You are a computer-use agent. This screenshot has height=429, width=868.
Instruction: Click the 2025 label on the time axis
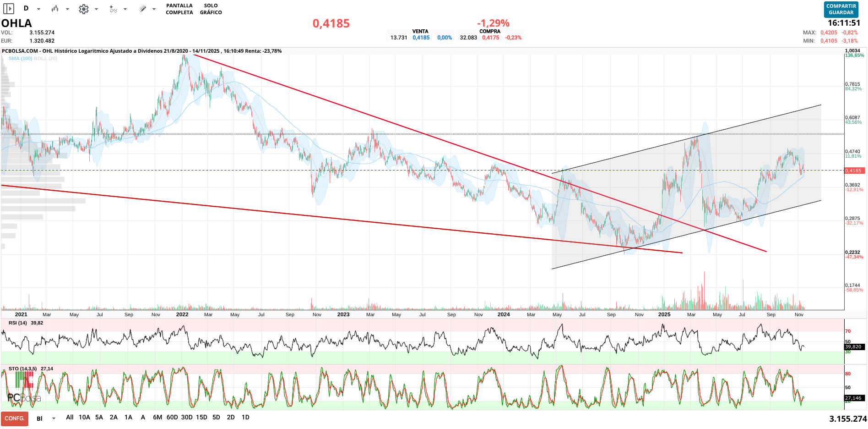664,314
